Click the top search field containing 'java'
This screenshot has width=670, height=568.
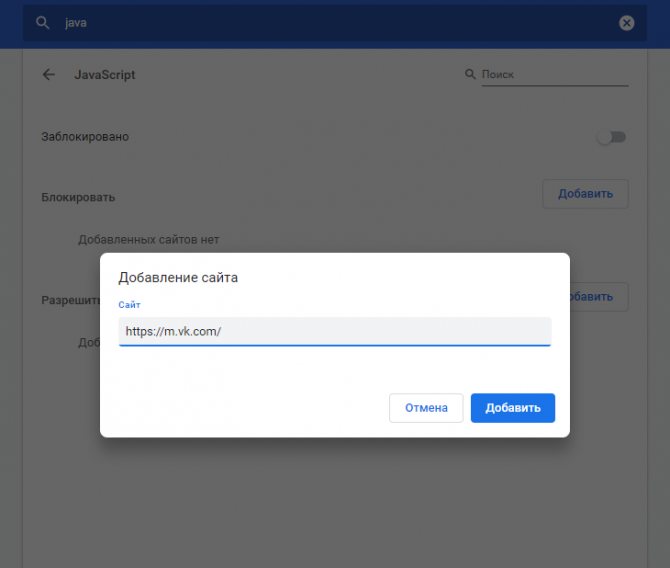(x=335, y=23)
